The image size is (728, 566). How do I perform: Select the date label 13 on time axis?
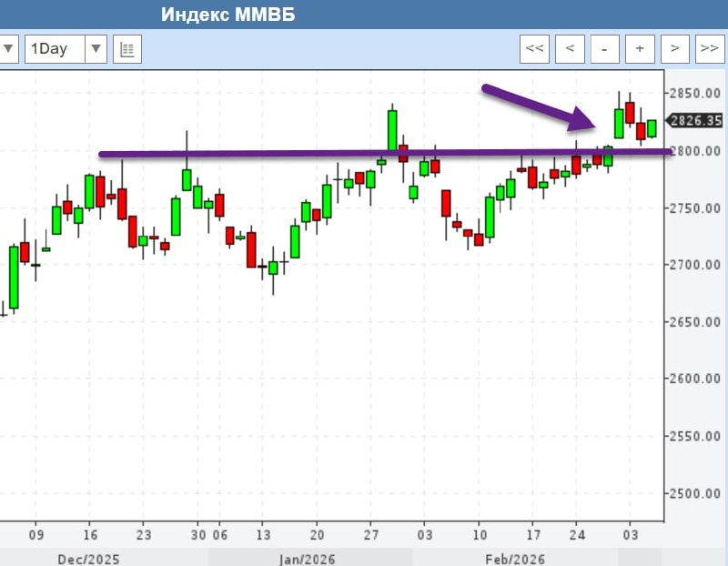[263, 535]
